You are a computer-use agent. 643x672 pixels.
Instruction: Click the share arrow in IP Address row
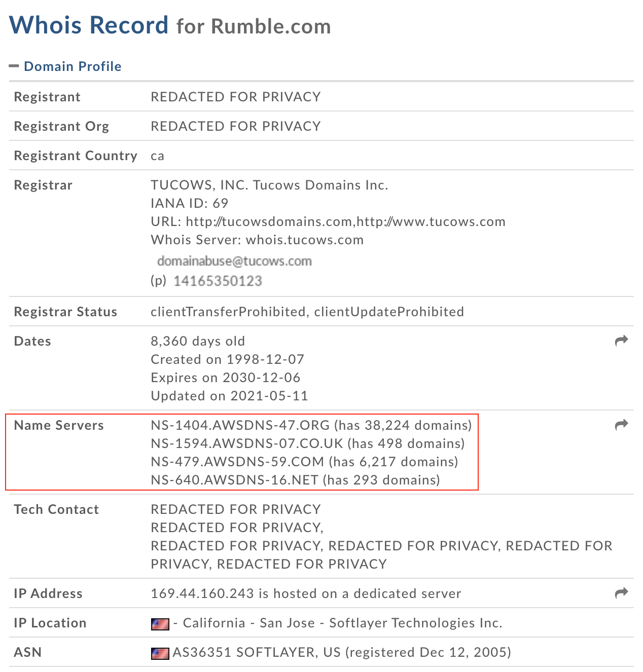(x=621, y=593)
